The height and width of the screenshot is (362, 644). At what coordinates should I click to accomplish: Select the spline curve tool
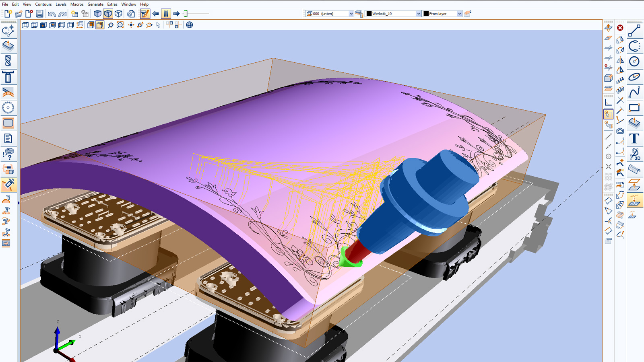point(634,92)
